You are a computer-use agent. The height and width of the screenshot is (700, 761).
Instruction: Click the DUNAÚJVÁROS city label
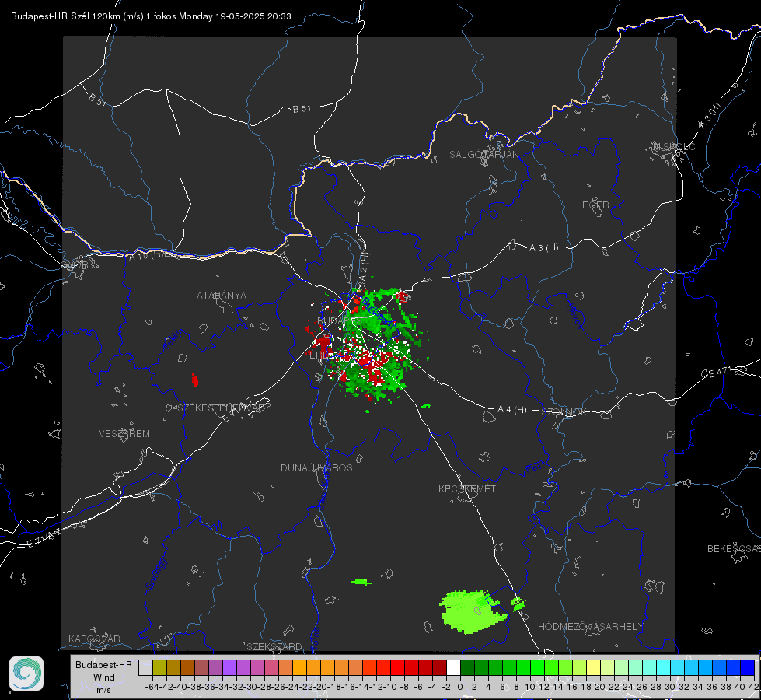point(316,467)
